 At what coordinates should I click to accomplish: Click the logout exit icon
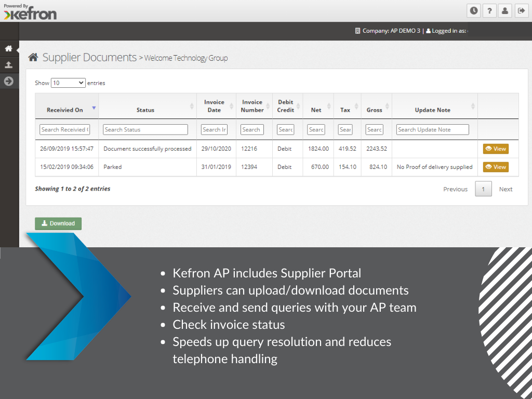pyautogui.click(x=521, y=11)
